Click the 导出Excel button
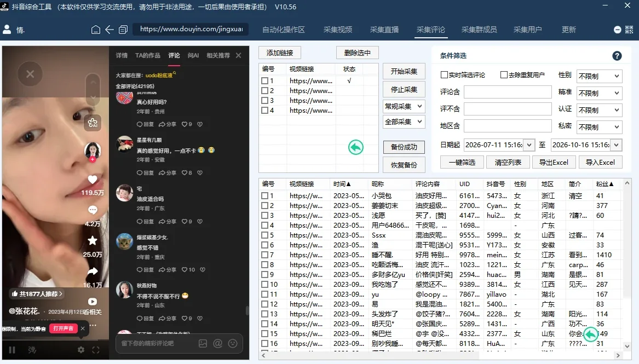The width and height of the screenshot is (639, 364). [554, 163]
